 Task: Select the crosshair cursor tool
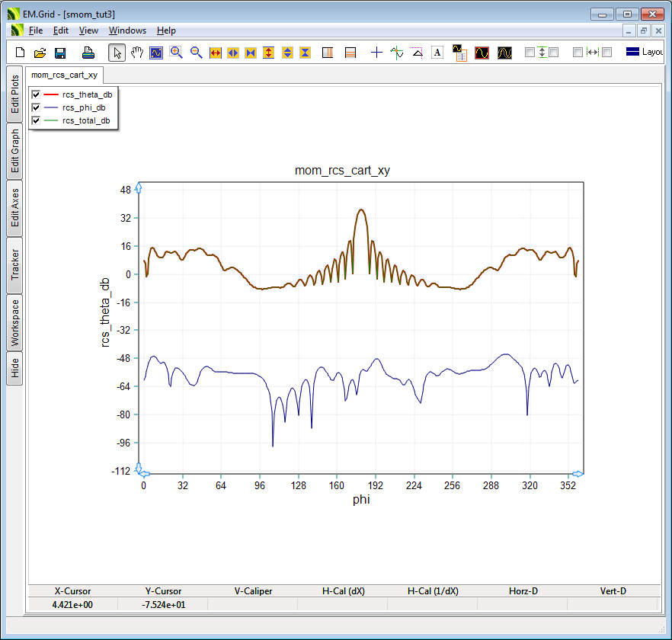[x=376, y=53]
